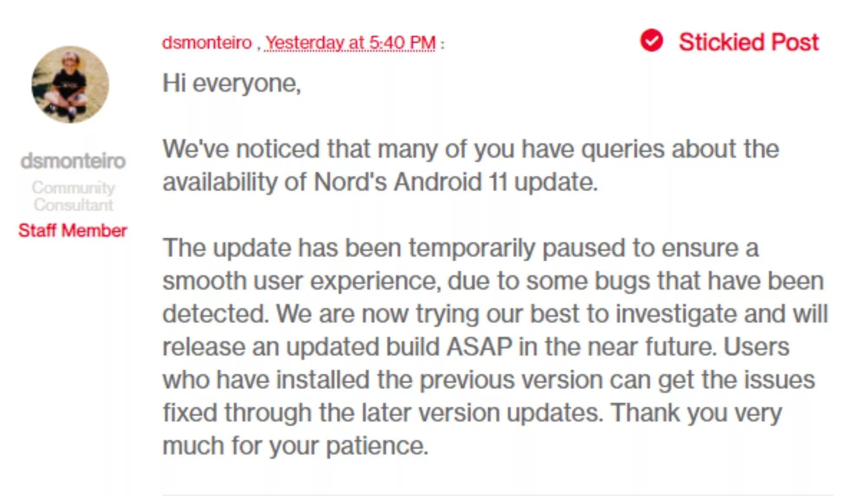Click the red Staff Member badge

pyautogui.click(x=72, y=230)
